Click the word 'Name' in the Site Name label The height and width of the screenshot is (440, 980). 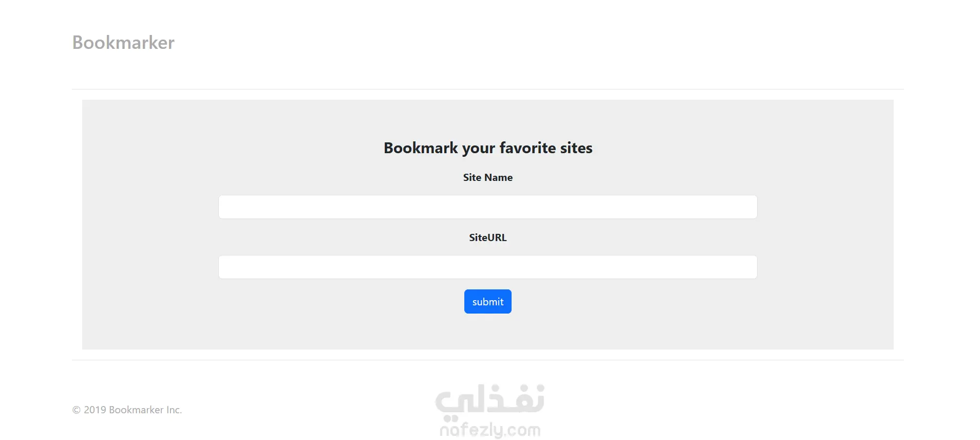pos(498,177)
